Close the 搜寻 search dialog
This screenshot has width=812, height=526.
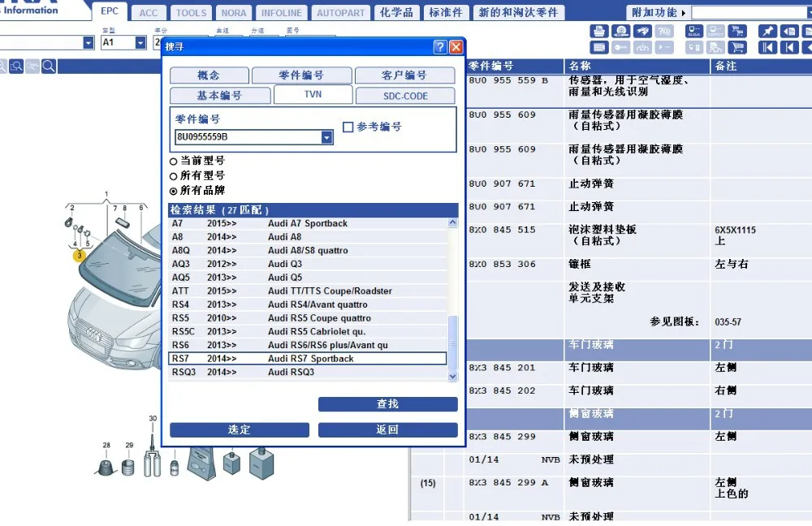point(456,47)
